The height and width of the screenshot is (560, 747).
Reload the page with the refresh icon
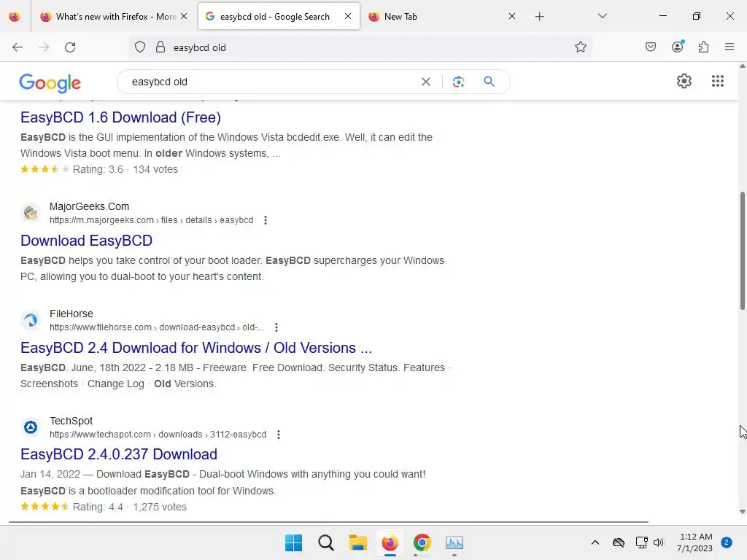(x=70, y=47)
